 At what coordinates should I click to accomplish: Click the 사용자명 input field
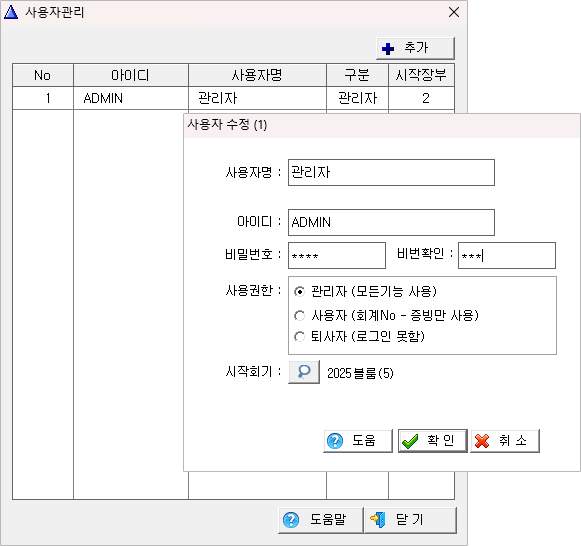(391, 173)
